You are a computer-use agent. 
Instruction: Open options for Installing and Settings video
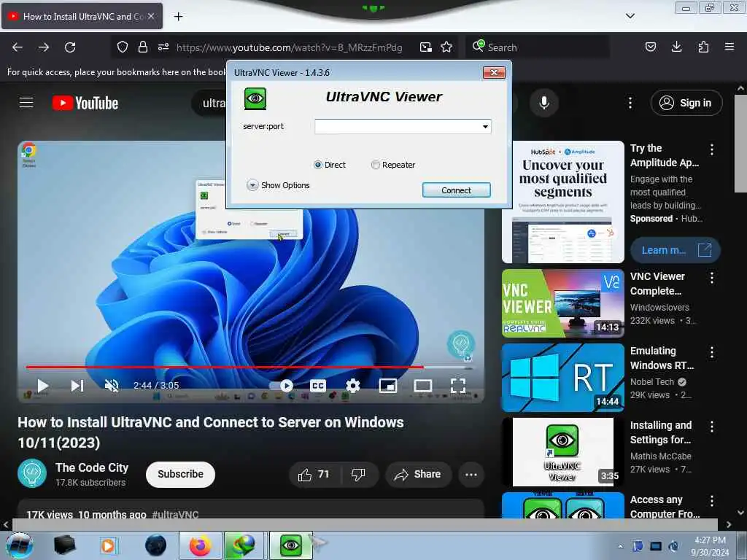pyautogui.click(x=712, y=427)
